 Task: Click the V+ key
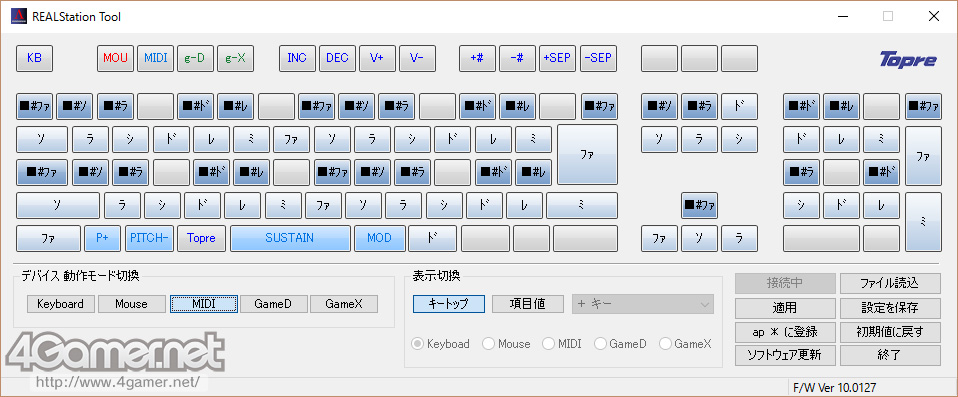tap(378, 59)
